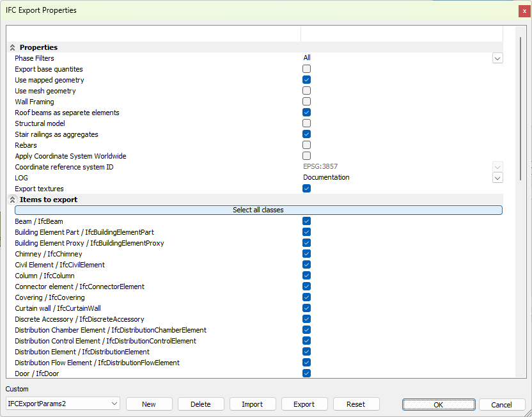This screenshot has height=417, width=532.
Task: Open the IFCExportParams2 preset dropdown
Action: 114,404
